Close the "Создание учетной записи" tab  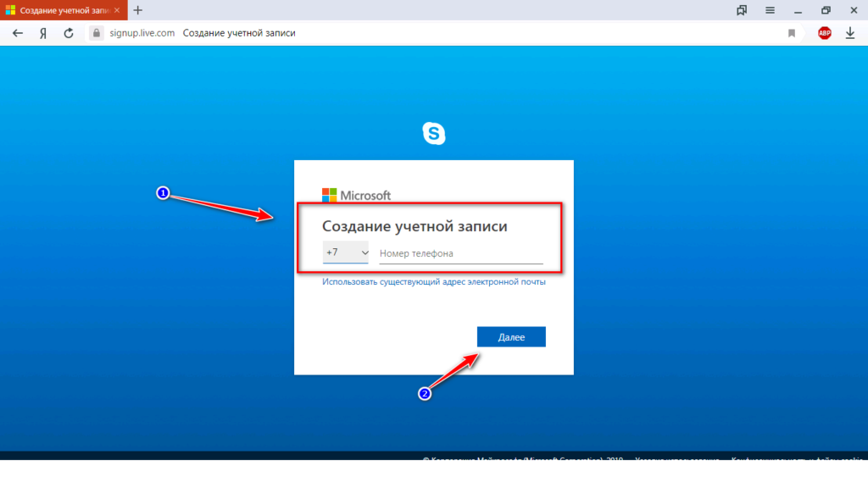116,10
